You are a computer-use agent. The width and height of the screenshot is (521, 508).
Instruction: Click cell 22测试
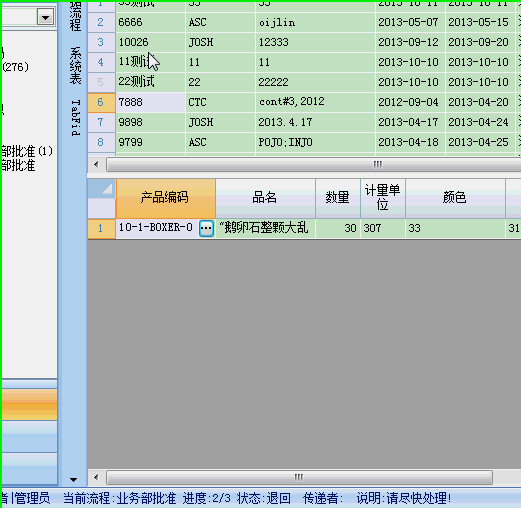tap(150, 83)
